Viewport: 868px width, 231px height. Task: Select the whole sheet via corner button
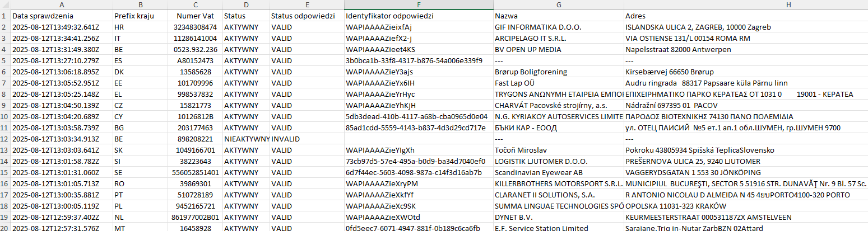coord(5,4)
